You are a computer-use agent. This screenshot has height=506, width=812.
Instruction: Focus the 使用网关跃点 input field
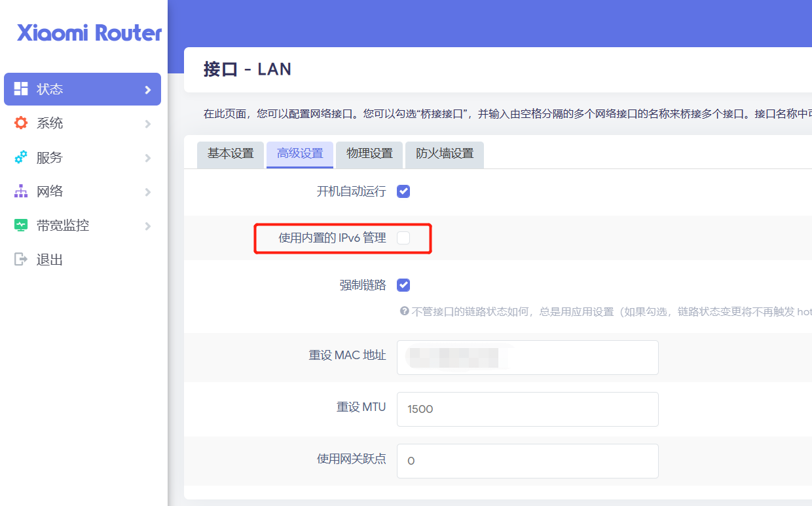pyautogui.click(x=527, y=461)
